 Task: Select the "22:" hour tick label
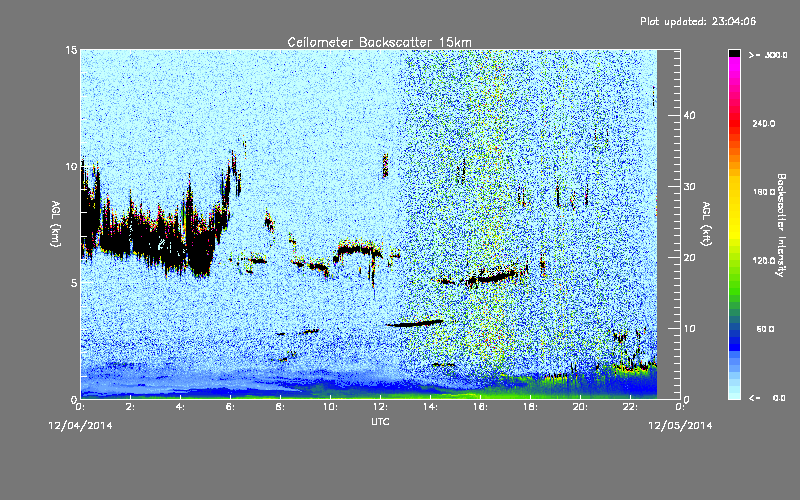pyautogui.click(x=630, y=407)
